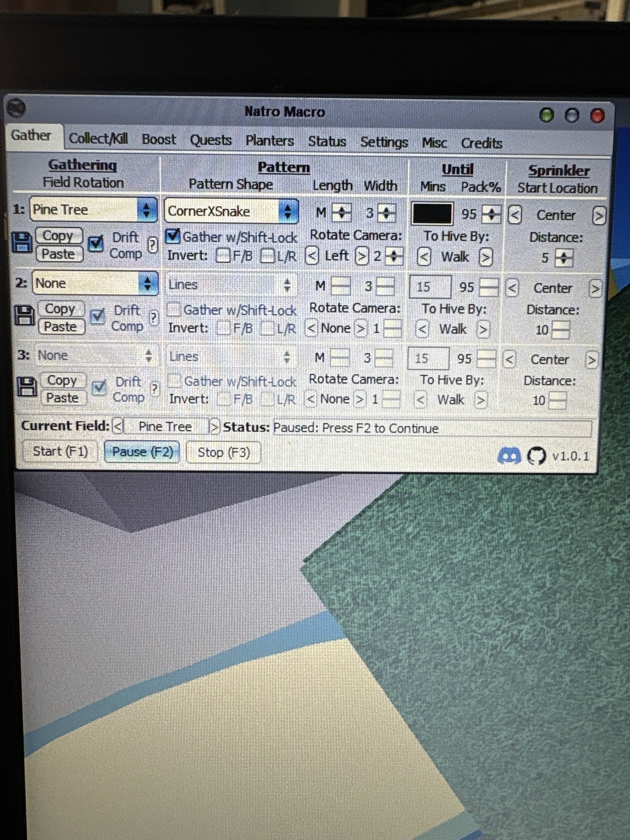Image resolution: width=630 pixels, height=840 pixels.
Task: Click the save floppy icon for field 1
Action: pos(22,243)
